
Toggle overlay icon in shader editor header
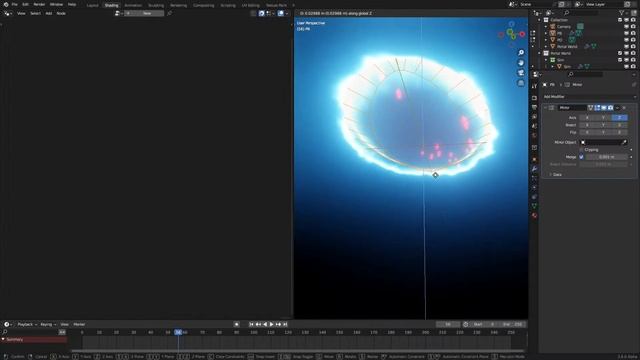pyautogui.click(x=281, y=13)
